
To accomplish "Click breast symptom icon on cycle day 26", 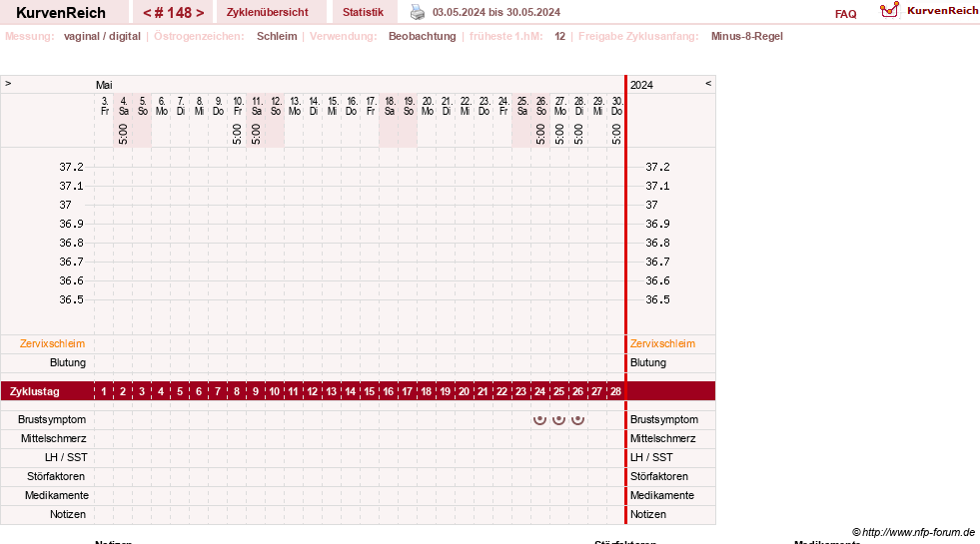I will tap(578, 419).
